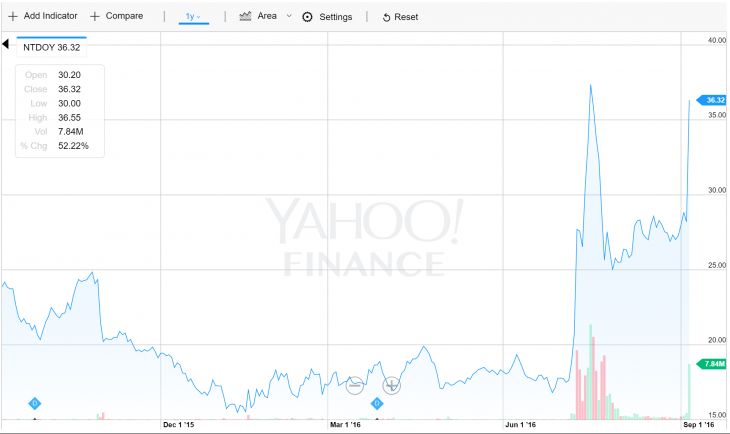Viewport: 730px width, 434px height.
Task: Click the green 7.84M volume tag
Action: pyautogui.click(x=714, y=363)
